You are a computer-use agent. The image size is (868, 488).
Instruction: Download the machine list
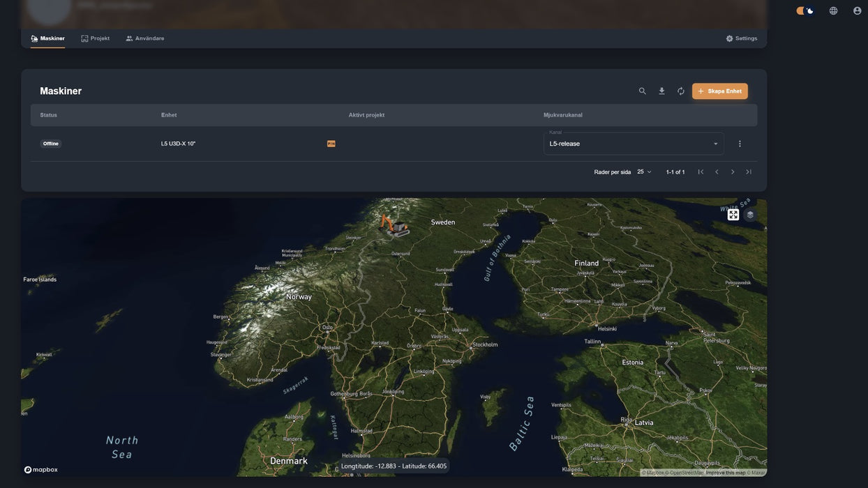tap(661, 91)
